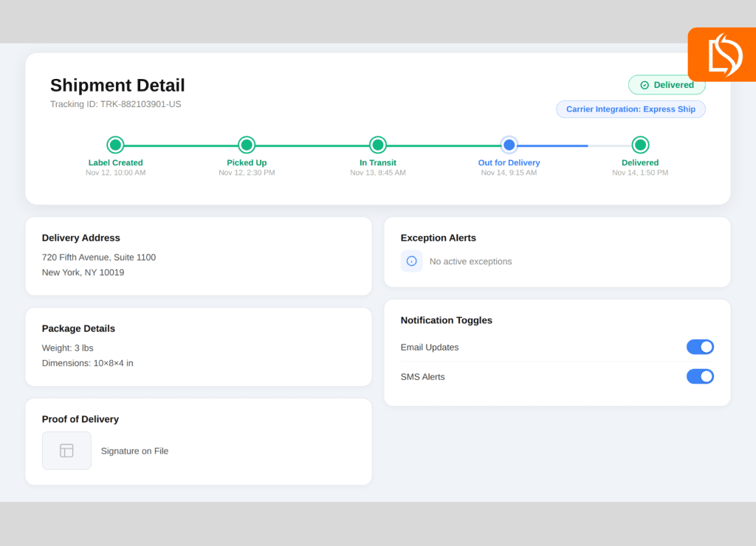This screenshot has height=546, width=756.
Task: Click the Delivered milestone dot
Action: [639, 145]
